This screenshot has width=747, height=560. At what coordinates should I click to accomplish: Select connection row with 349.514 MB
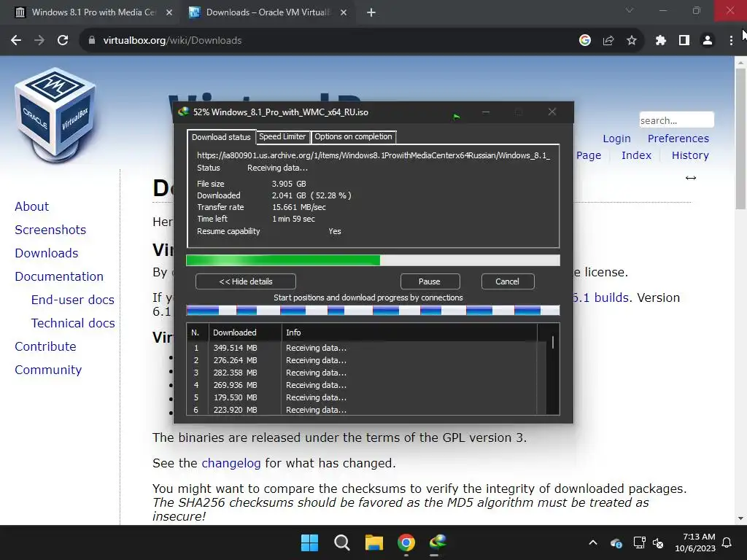(366, 348)
